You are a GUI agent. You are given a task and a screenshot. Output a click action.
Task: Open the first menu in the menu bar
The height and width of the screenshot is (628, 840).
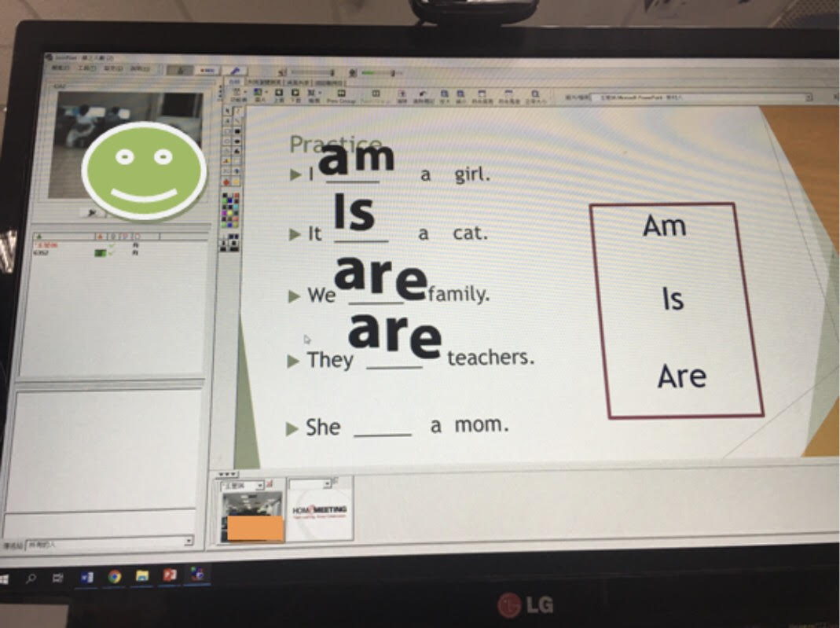[x=57, y=68]
